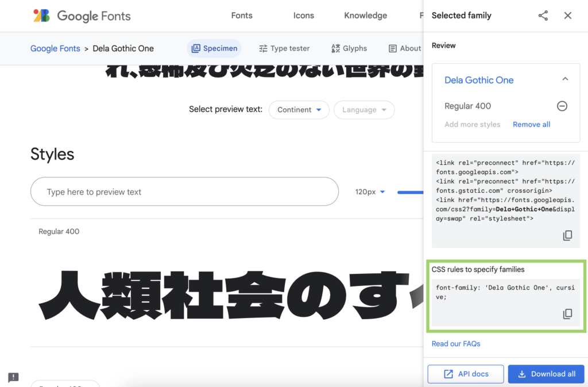Click the Download all button
The height and width of the screenshot is (387, 588).
click(x=546, y=374)
